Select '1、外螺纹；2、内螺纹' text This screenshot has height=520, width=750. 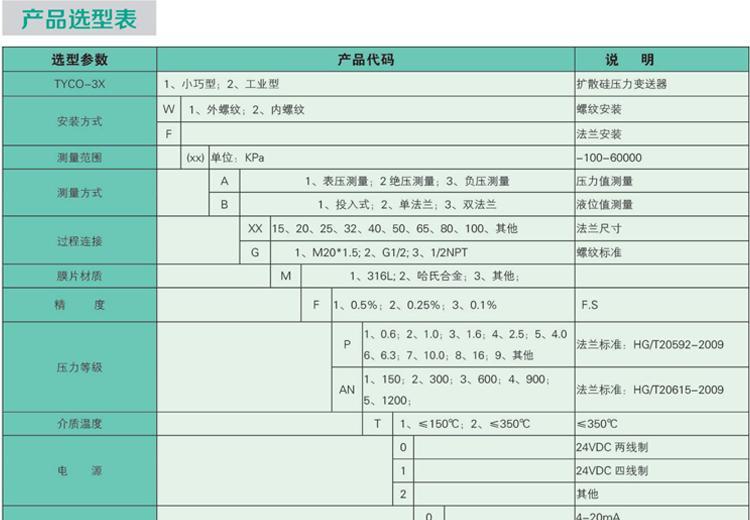(246, 110)
